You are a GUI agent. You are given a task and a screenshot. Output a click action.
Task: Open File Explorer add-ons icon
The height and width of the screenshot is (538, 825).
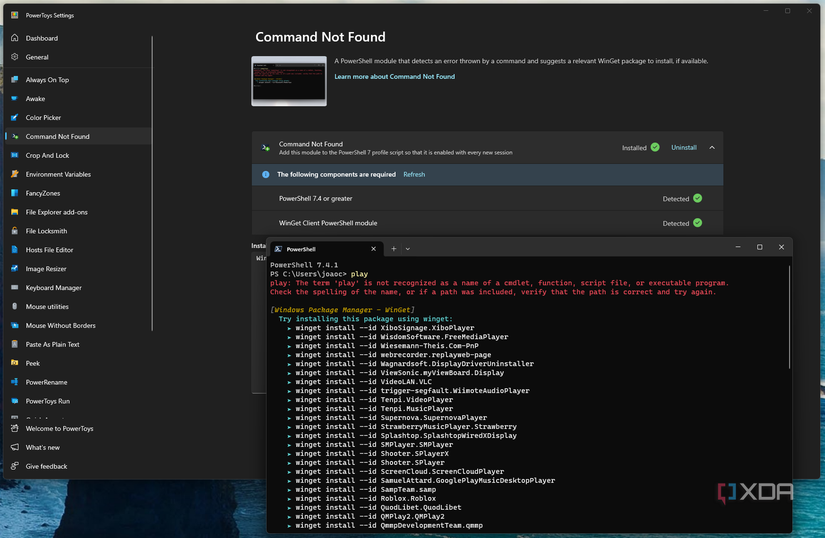click(15, 212)
